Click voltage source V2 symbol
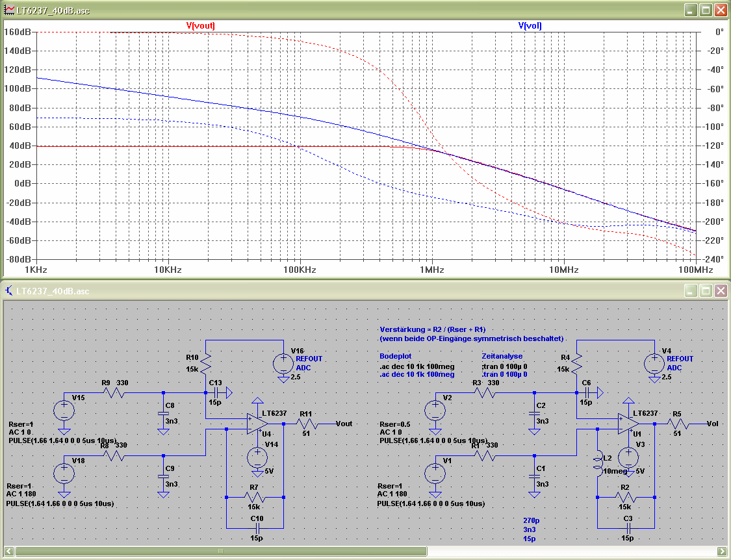 (435, 411)
